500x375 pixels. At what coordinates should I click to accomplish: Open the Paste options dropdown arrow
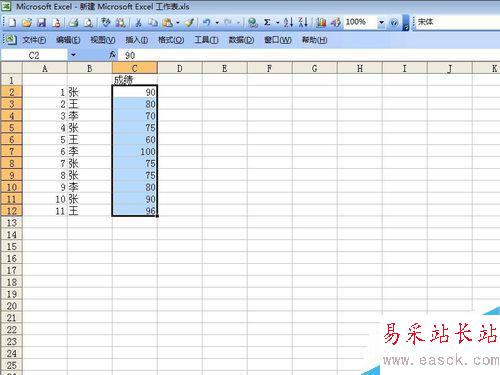pos(178,22)
